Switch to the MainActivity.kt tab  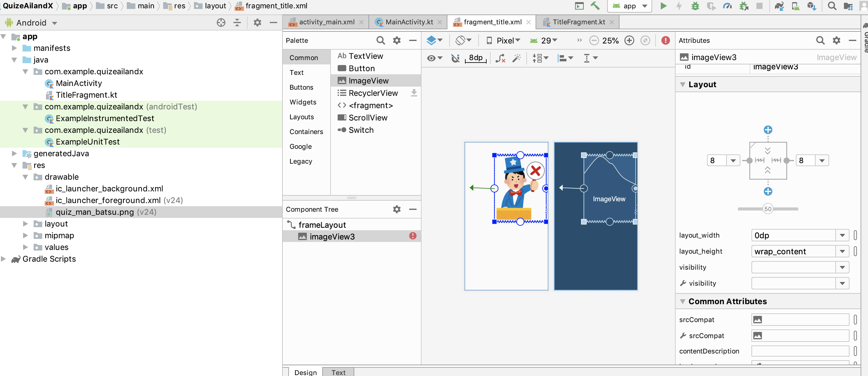pos(409,22)
